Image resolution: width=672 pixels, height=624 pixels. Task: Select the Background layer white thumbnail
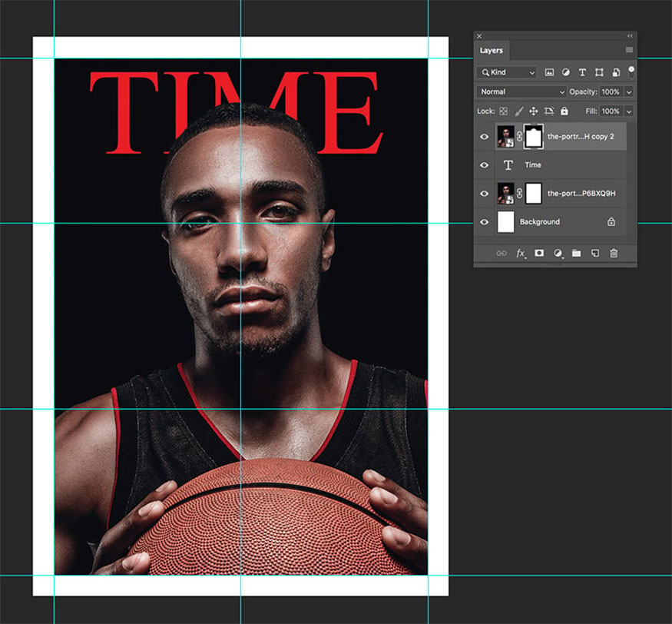click(505, 222)
